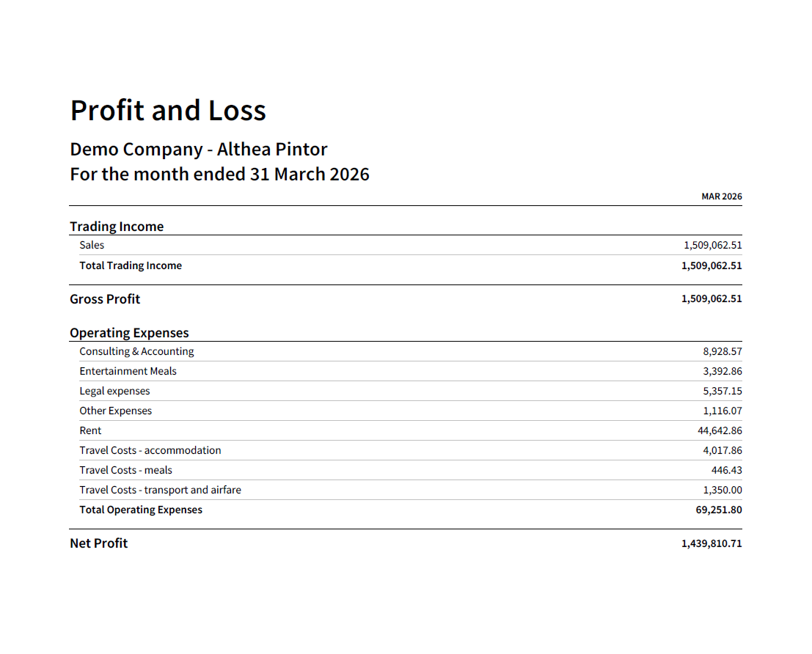
Task: Click the Profit and Loss title
Action: coord(168,110)
